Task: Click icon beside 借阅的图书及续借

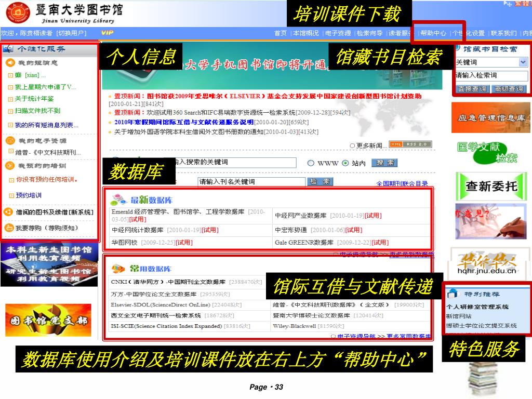Action: pyautogui.click(x=8, y=212)
